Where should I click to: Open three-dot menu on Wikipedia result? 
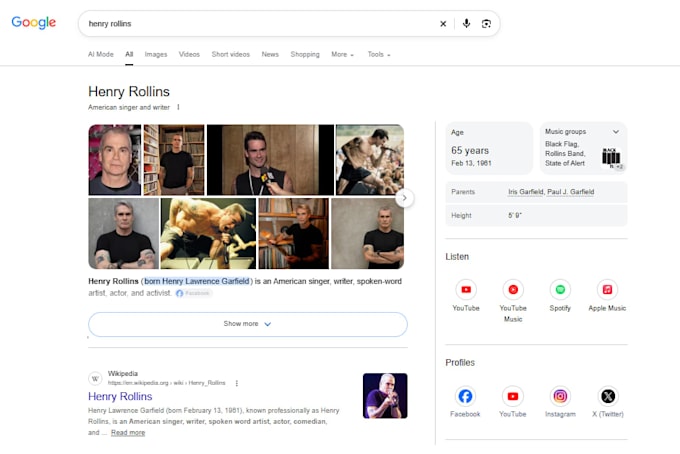pos(237,383)
